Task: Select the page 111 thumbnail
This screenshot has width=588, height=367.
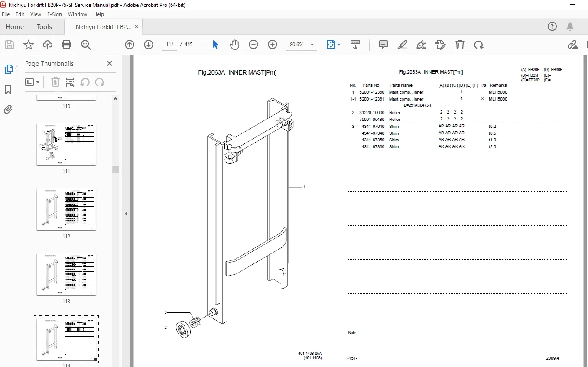Action: [x=66, y=144]
